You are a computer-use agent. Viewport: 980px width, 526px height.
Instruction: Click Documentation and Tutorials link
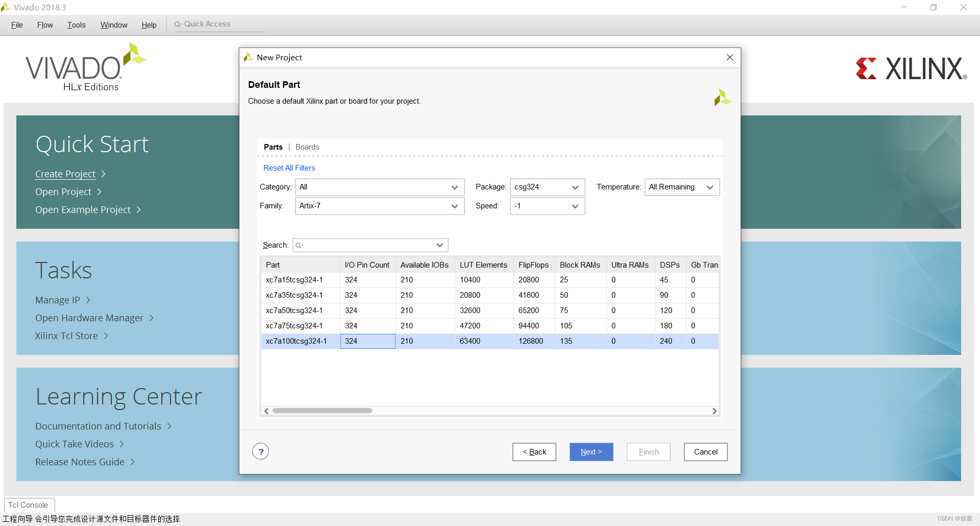[x=98, y=426]
